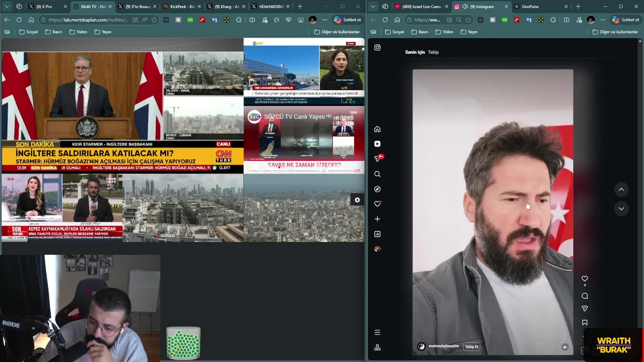This screenshot has width=644, height=362.
Task: Open Instagram messages with red badge
Action: (378, 158)
